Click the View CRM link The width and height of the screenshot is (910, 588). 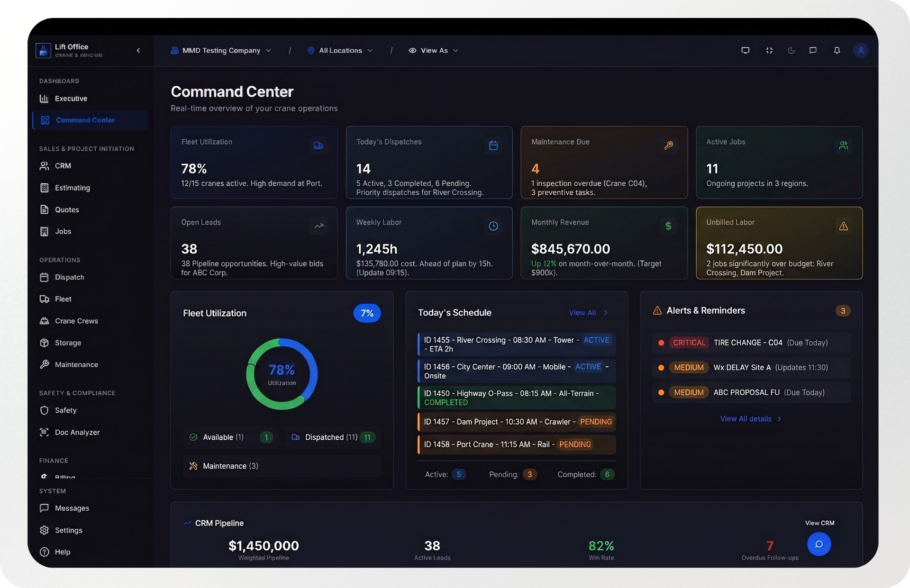pos(819,523)
